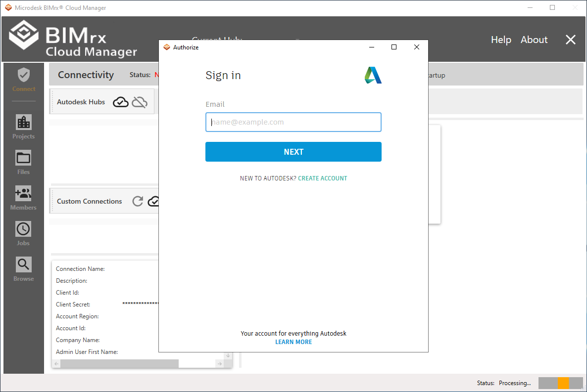The image size is (587, 392).
Task: Follow the LEARN MORE link
Action: click(293, 342)
